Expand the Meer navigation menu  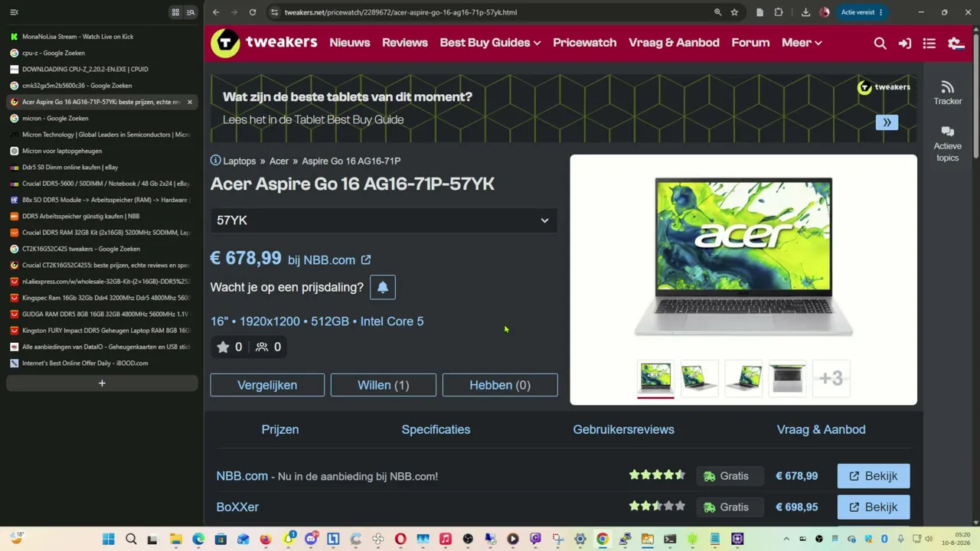click(802, 43)
